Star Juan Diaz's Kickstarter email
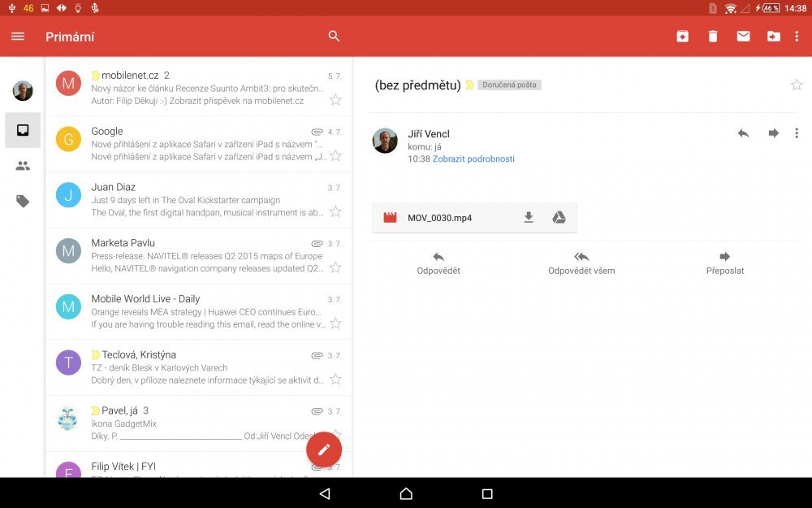The image size is (812, 508). [x=335, y=213]
